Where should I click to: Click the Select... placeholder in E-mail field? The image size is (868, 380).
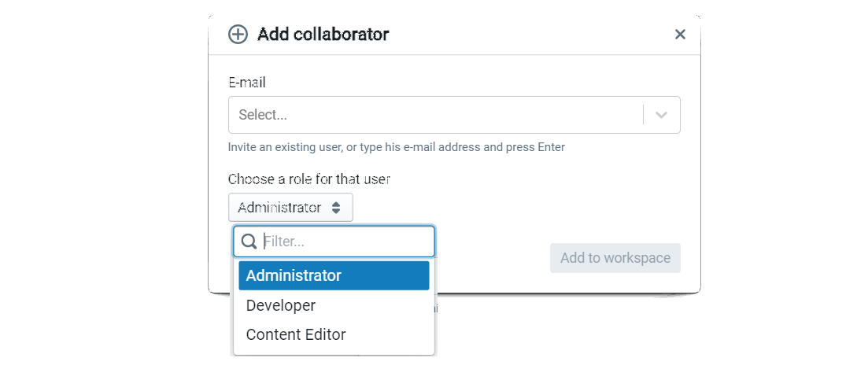pyautogui.click(x=263, y=115)
